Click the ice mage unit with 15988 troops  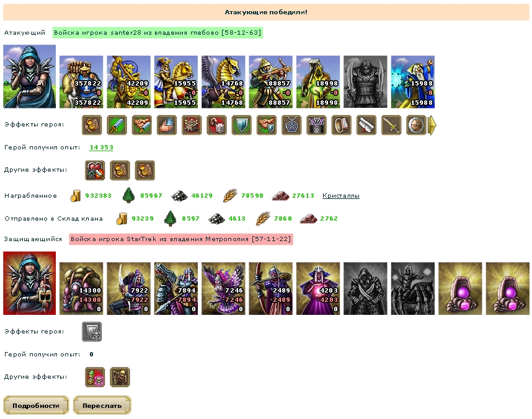[413, 82]
